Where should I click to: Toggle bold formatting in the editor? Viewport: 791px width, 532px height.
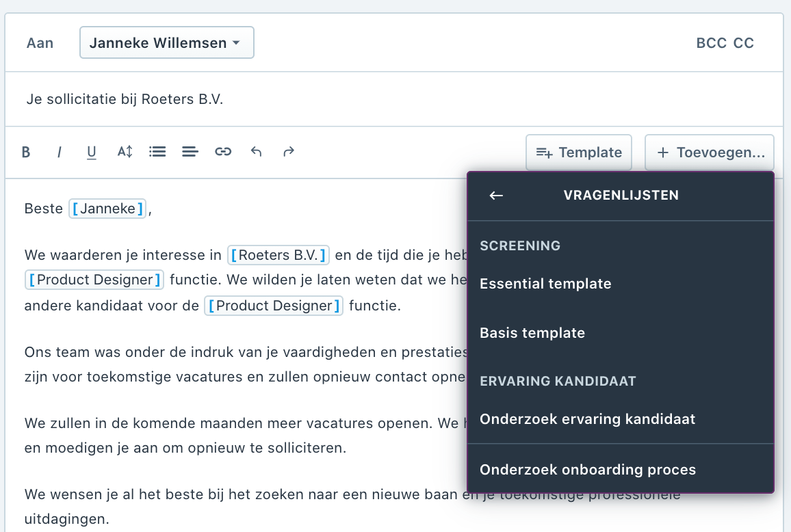click(26, 152)
